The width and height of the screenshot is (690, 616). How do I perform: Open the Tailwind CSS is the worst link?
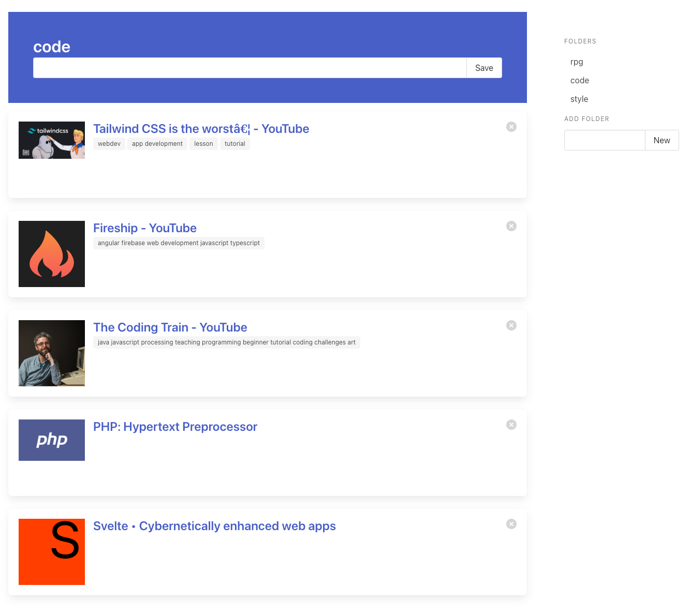pos(201,129)
